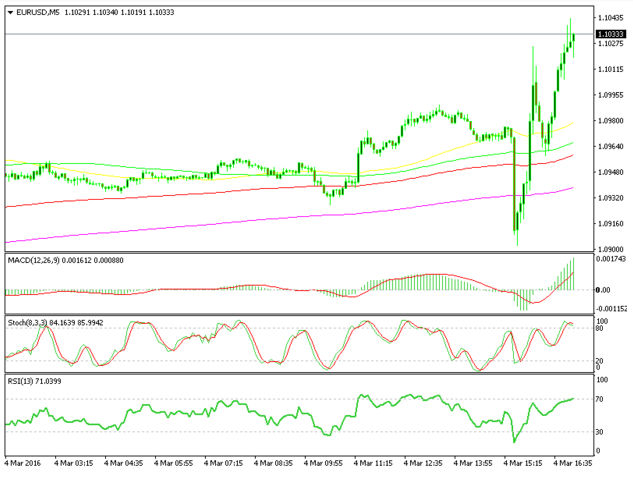Click time axis label 4 Mar 09:55
This screenshot has width=633, height=479.
point(323,463)
